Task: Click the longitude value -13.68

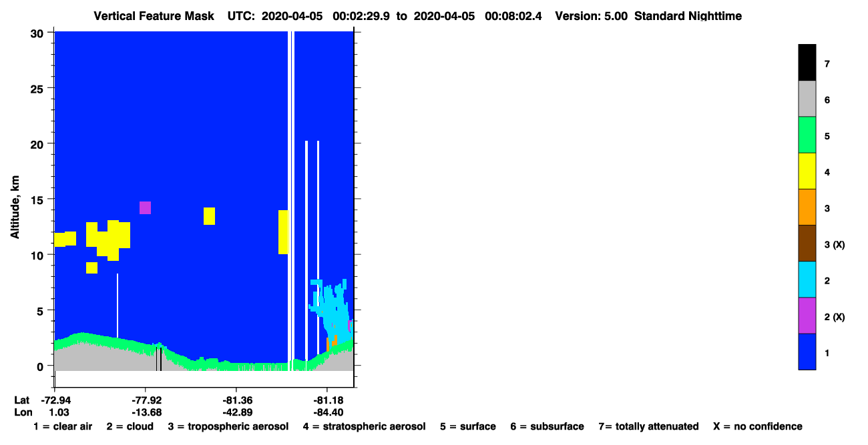Action: [146, 412]
